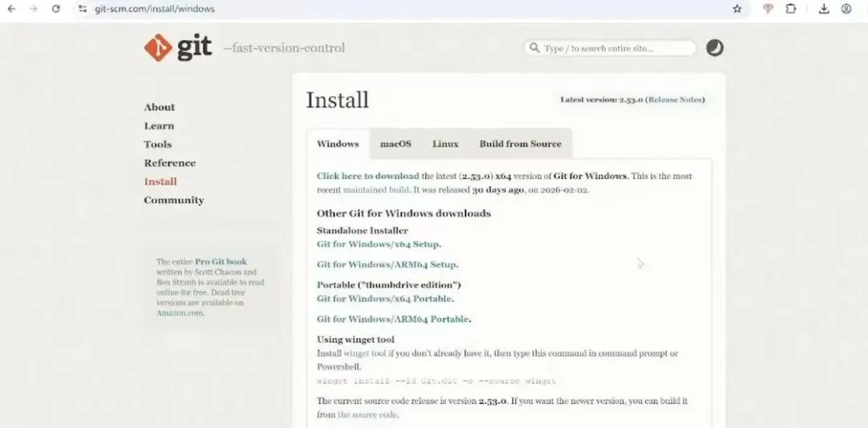Click the search magnifier icon
The image size is (868, 428).
[x=534, y=48]
